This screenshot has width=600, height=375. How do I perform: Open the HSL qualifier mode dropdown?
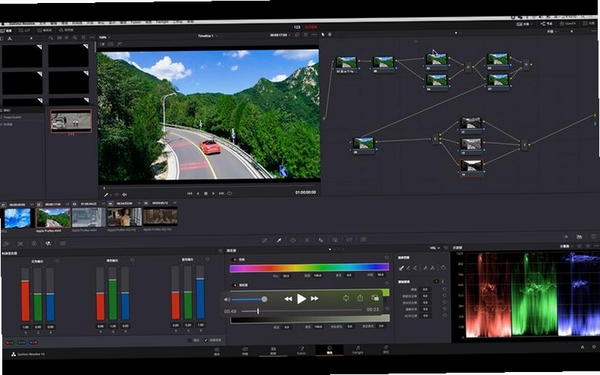tap(435, 248)
